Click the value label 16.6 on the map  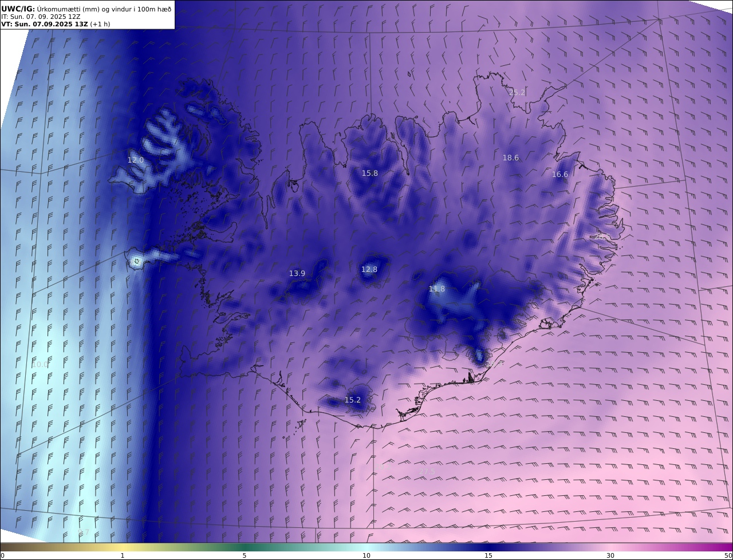560,175
